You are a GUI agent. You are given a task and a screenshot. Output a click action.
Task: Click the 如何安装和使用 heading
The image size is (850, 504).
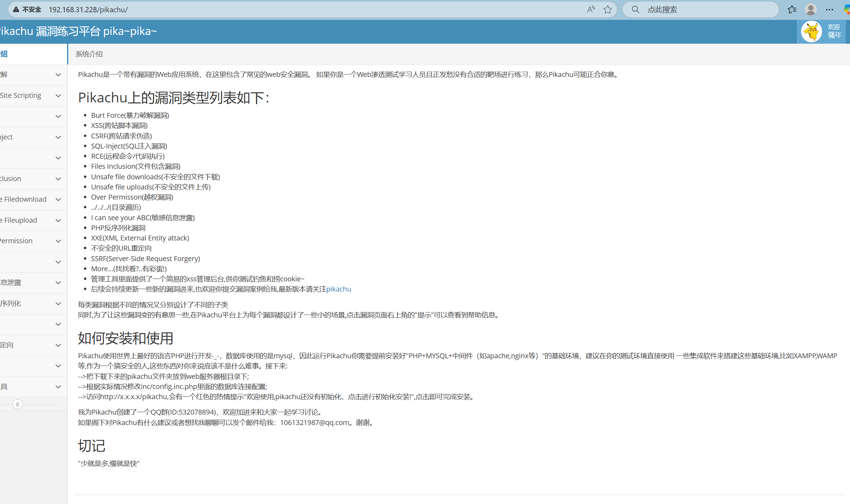click(x=126, y=338)
